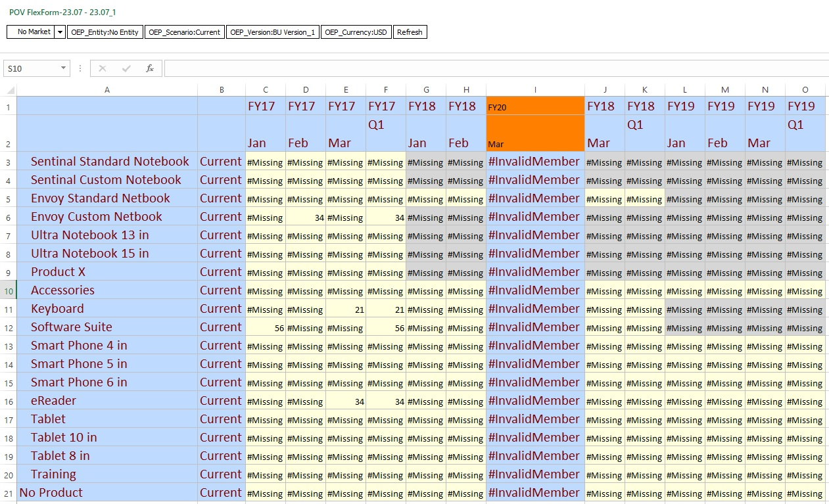This screenshot has width=829, height=504.
Task: Open the No Market member dropdown
Action: pyautogui.click(x=59, y=32)
